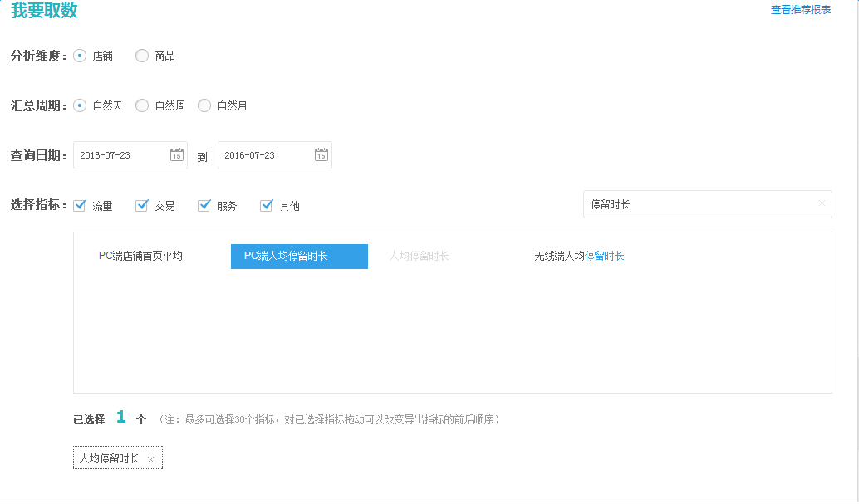Click the end date input field

pyautogui.click(x=264, y=155)
